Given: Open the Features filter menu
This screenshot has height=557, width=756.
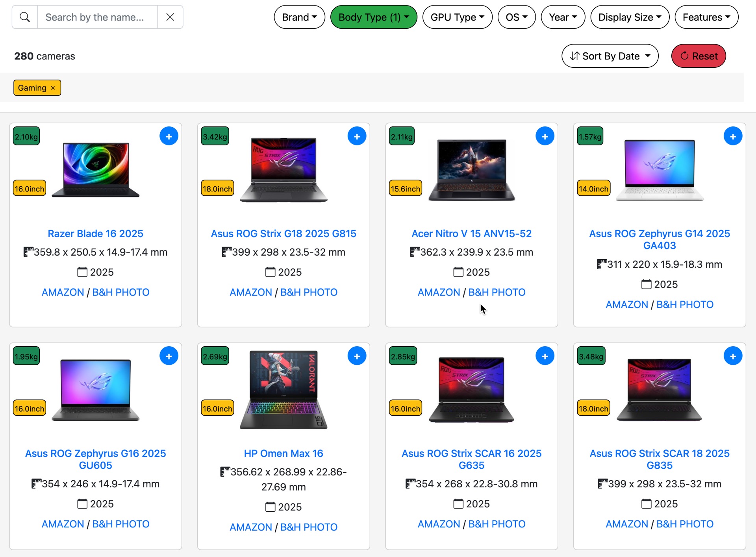Looking at the screenshot, I should click(706, 17).
